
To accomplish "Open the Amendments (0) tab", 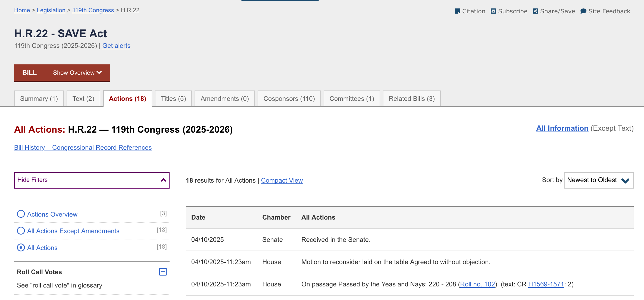I will click(x=225, y=99).
